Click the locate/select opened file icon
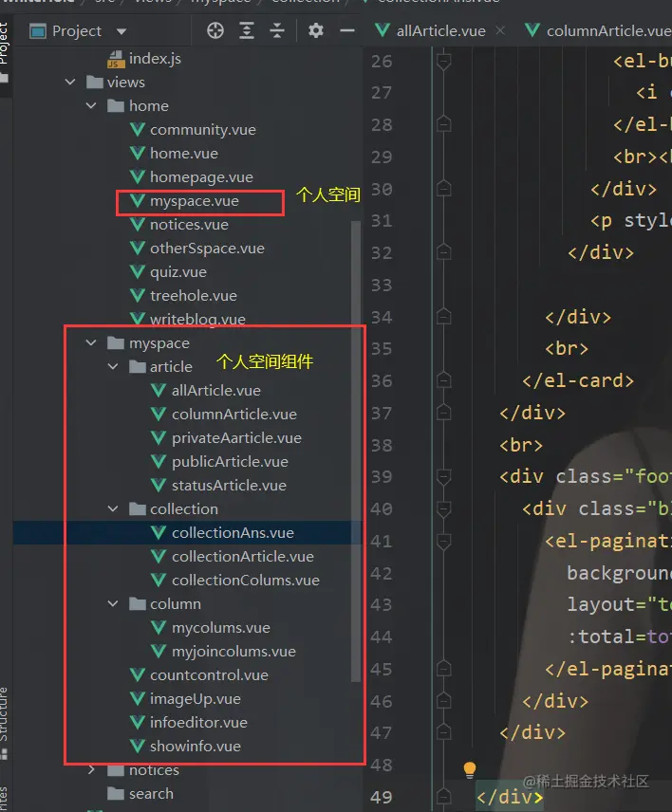 point(215,31)
